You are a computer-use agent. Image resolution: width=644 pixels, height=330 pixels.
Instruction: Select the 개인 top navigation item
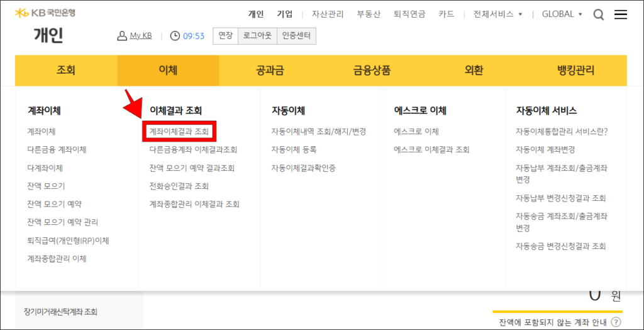(x=256, y=14)
